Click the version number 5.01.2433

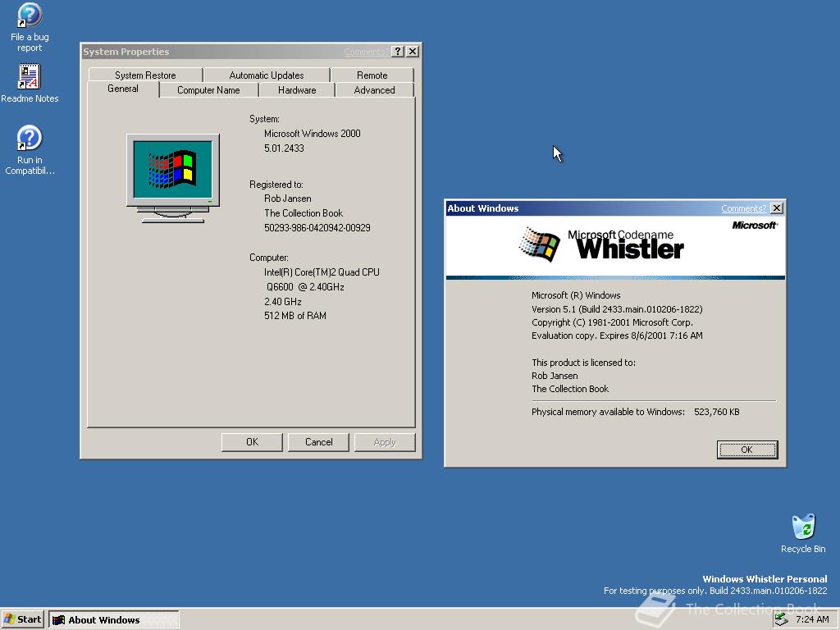tap(284, 148)
